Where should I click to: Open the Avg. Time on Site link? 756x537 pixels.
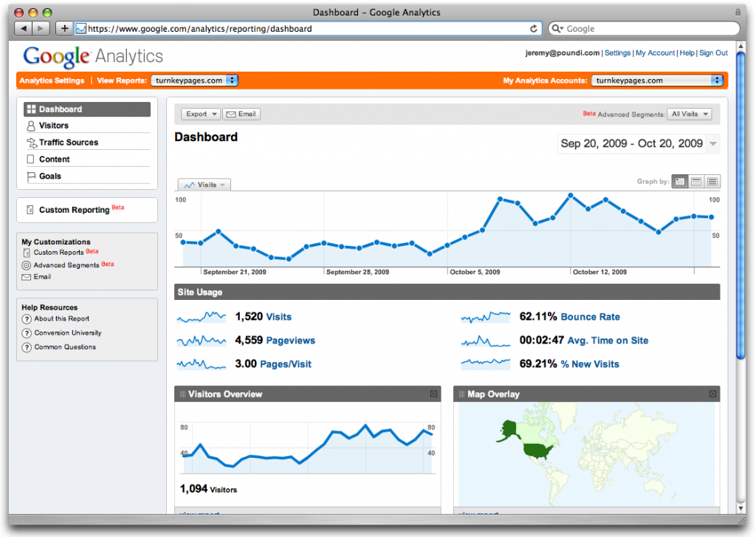608,341
